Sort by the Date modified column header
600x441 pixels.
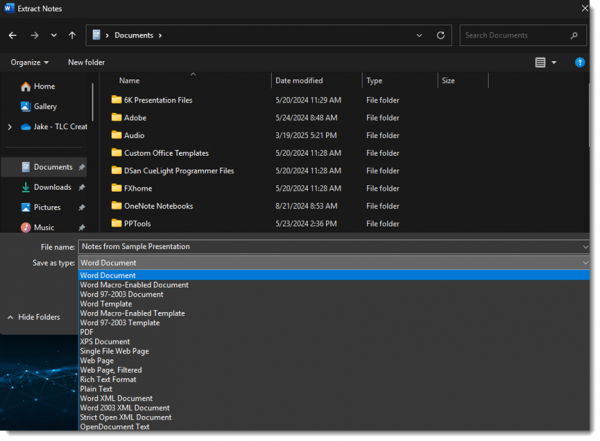pyautogui.click(x=299, y=80)
